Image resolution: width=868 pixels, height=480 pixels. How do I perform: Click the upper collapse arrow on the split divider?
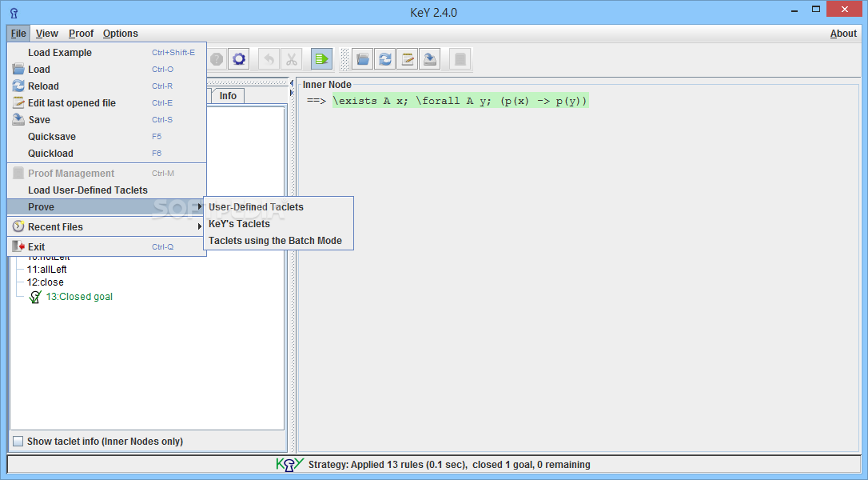pos(291,83)
